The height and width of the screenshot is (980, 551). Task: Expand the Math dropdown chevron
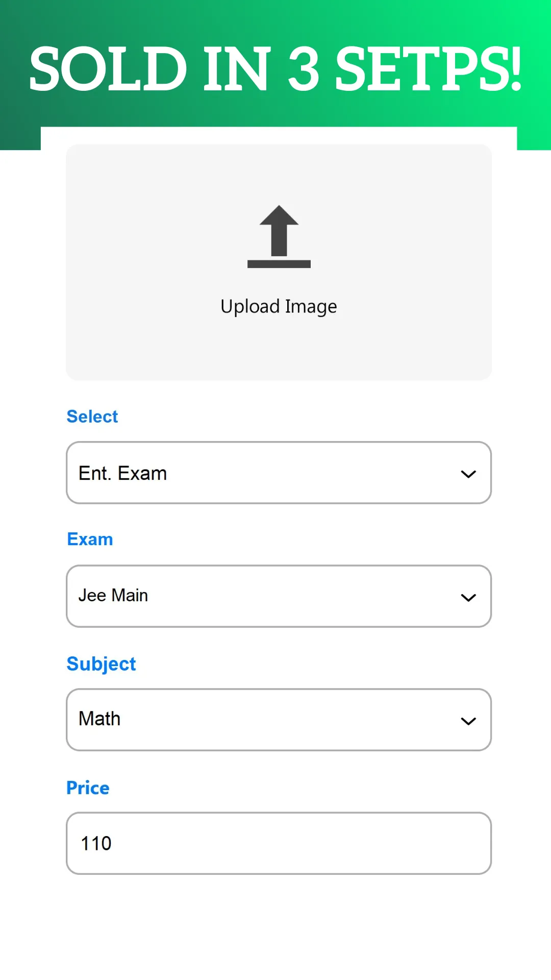(x=468, y=721)
